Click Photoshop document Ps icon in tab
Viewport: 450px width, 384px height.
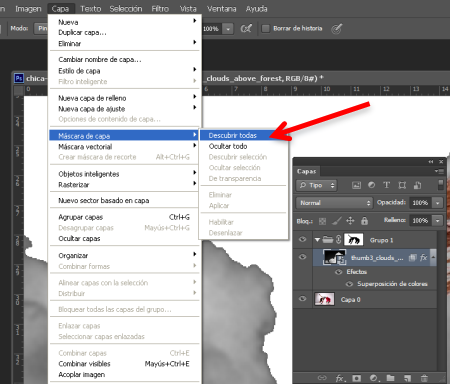[x=19, y=78]
